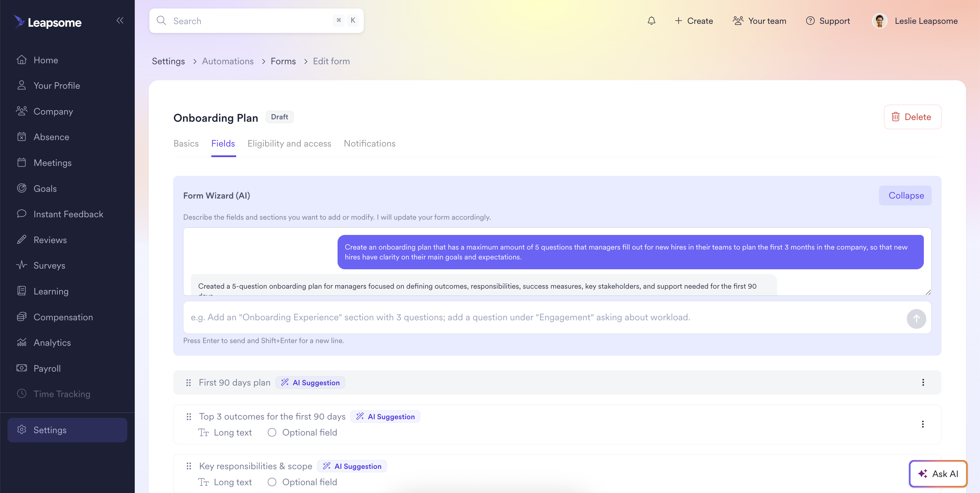
Task: Click the Draft status badge
Action: pos(279,117)
